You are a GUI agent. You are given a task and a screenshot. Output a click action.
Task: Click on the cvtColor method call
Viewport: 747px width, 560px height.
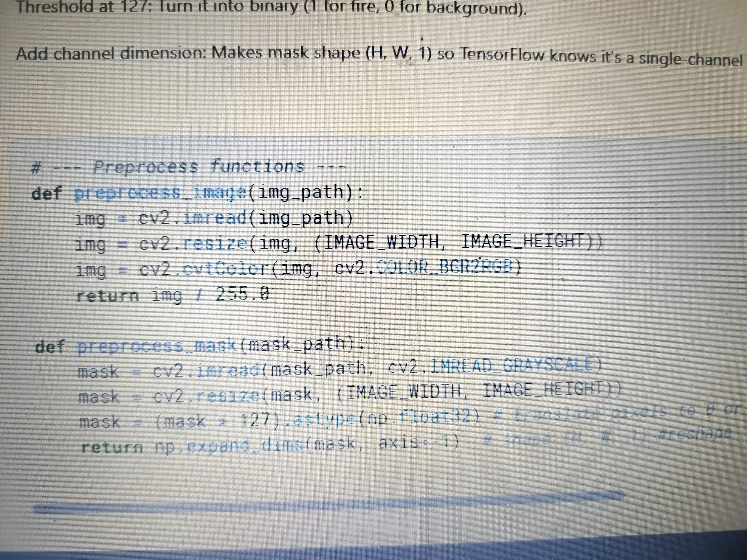tap(226, 269)
